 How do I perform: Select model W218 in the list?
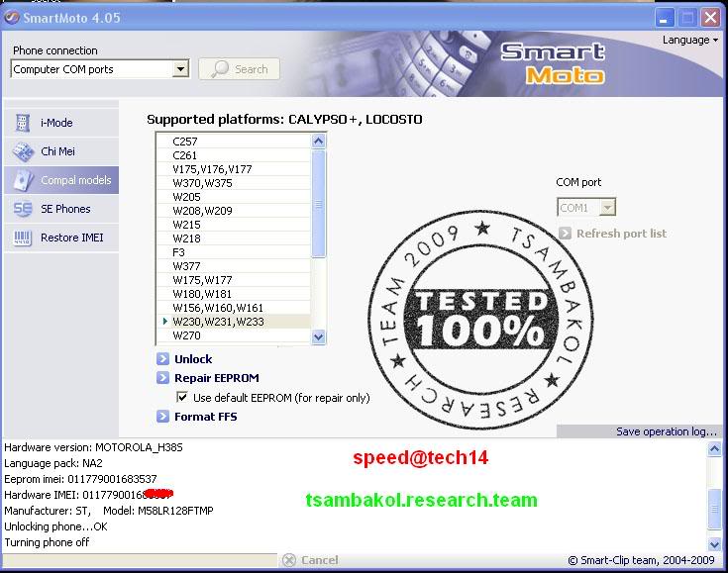click(x=234, y=239)
